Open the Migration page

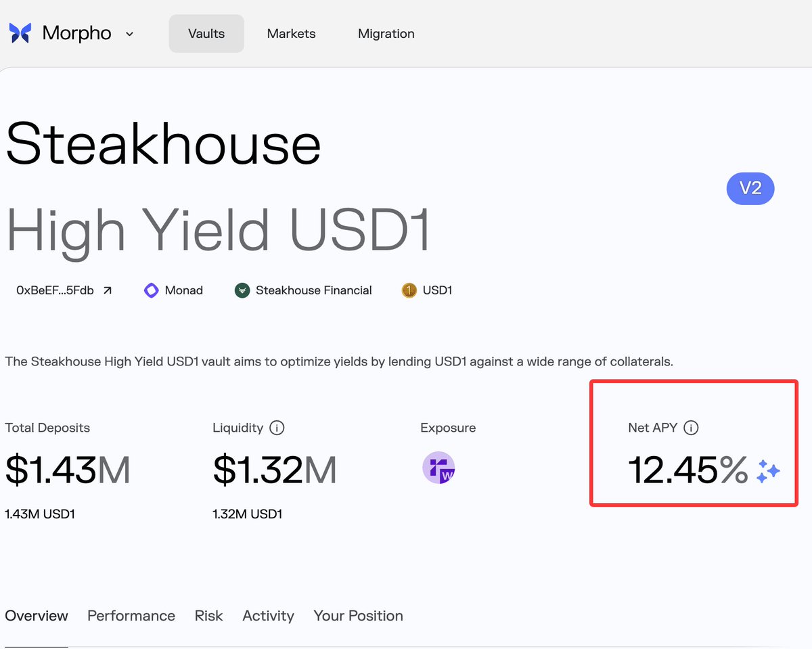pos(386,34)
